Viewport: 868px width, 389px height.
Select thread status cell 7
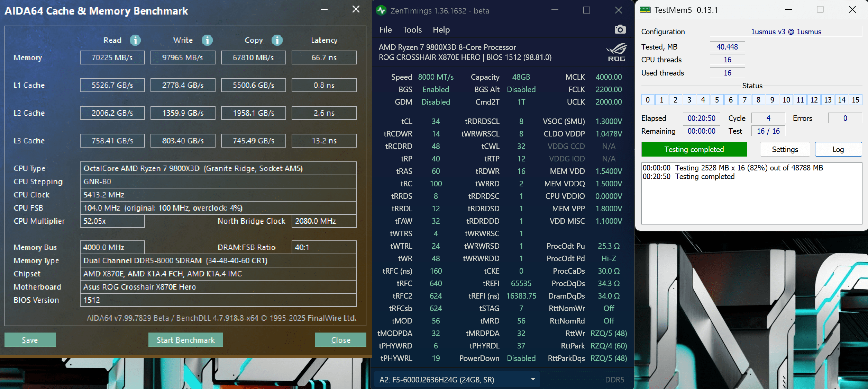(x=744, y=100)
